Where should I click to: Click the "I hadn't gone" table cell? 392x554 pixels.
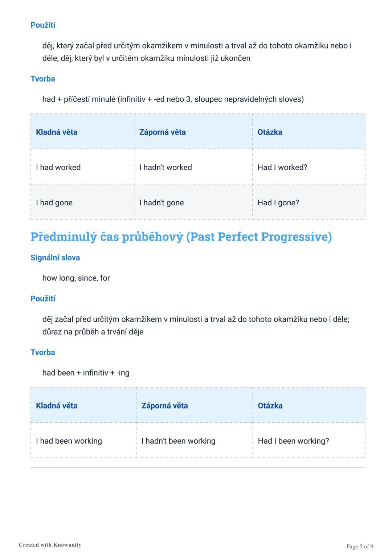(162, 202)
